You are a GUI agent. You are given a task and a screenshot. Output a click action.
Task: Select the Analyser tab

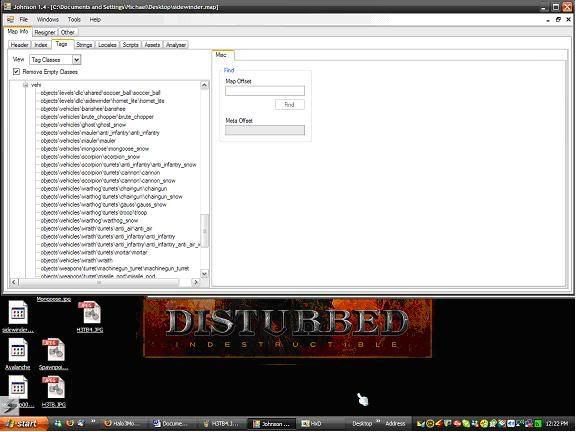(x=176, y=44)
